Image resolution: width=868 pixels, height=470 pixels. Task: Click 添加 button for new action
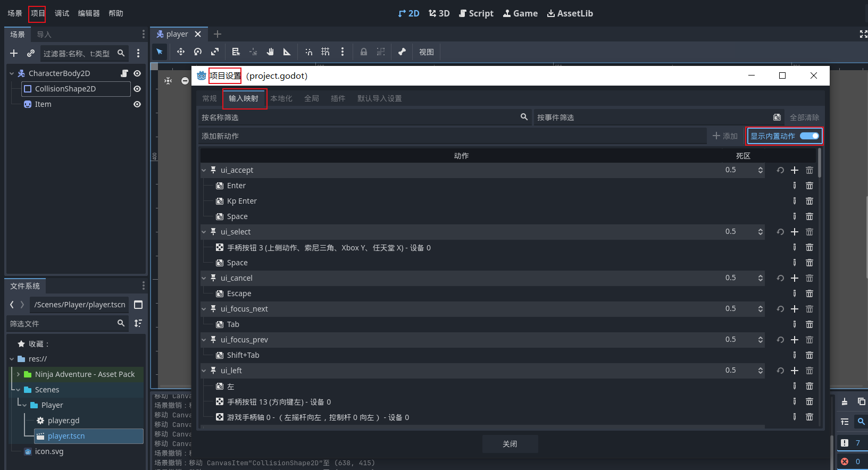click(x=725, y=136)
